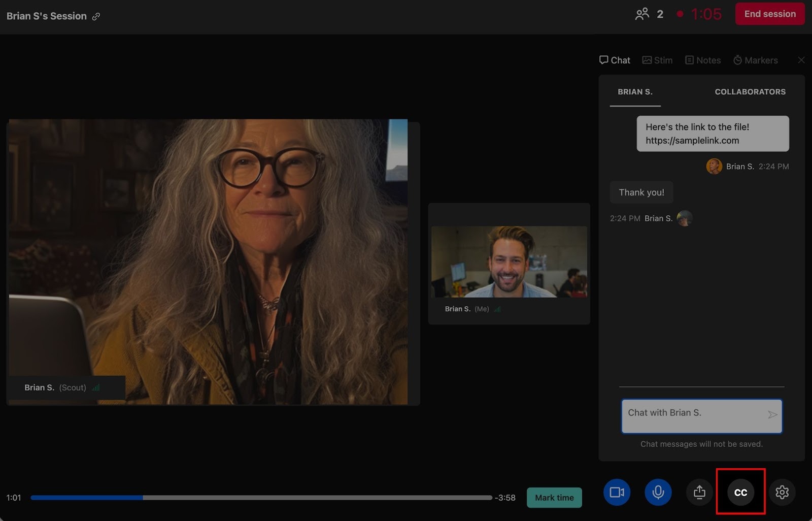The image size is (812, 521).
Task: Copy session link icon beside title
Action: 96,16
